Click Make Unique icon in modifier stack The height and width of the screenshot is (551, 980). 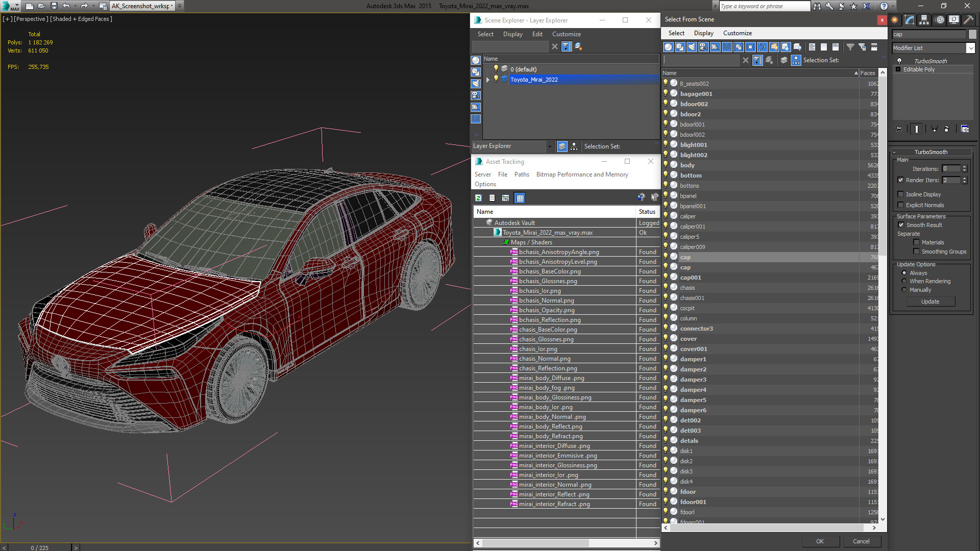[x=934, y=129]
